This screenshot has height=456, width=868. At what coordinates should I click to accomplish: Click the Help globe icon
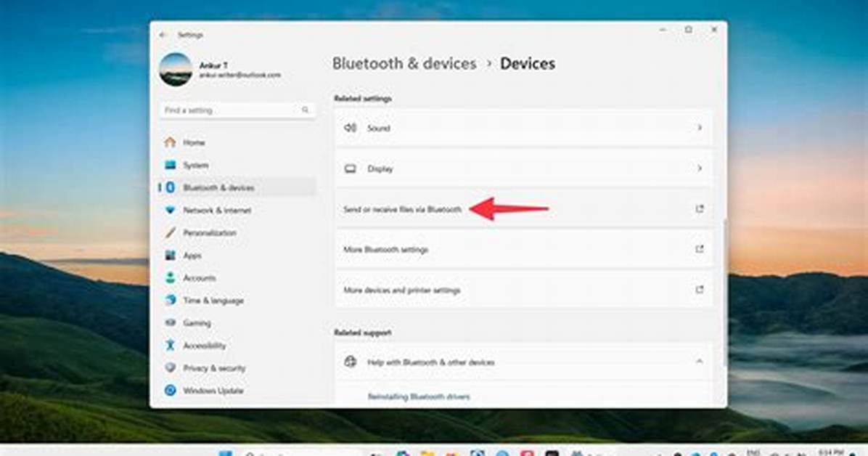click(351, 362)
